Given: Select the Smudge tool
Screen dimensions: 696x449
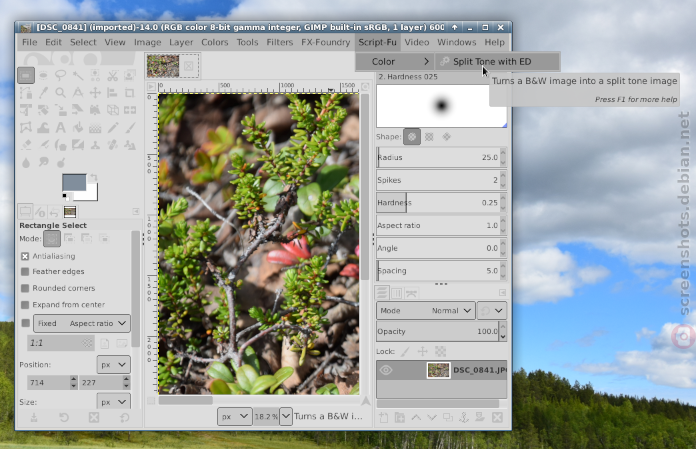Looking at the screenshot, I should tap(43, 162).
